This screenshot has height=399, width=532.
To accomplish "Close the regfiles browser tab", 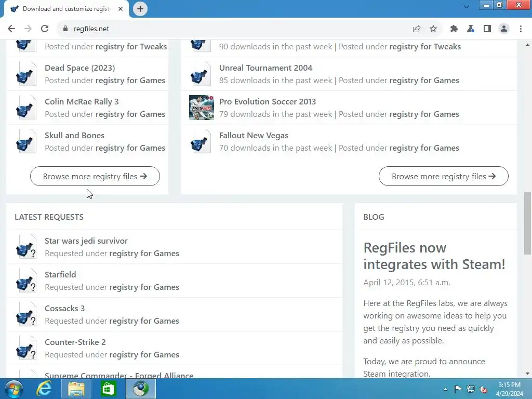I will [121, 9].
